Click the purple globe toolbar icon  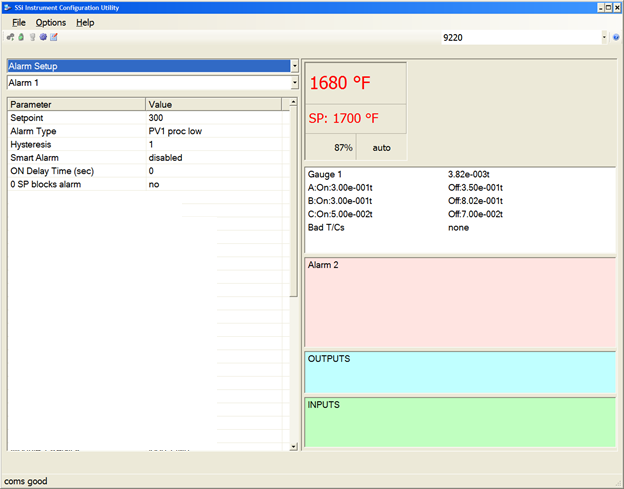pos(43,37)
